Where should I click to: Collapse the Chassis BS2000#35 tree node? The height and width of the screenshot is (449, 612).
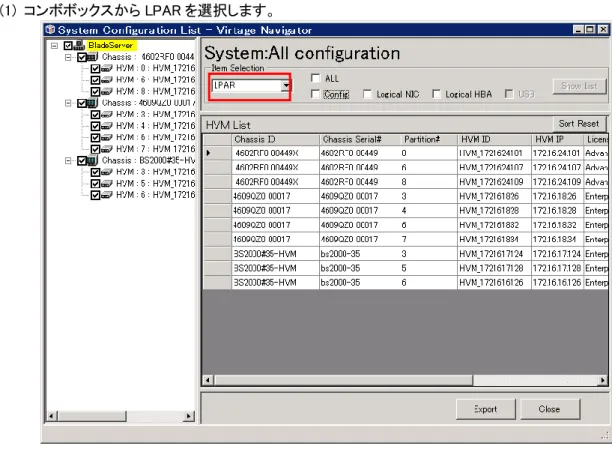tap(68, 160)
